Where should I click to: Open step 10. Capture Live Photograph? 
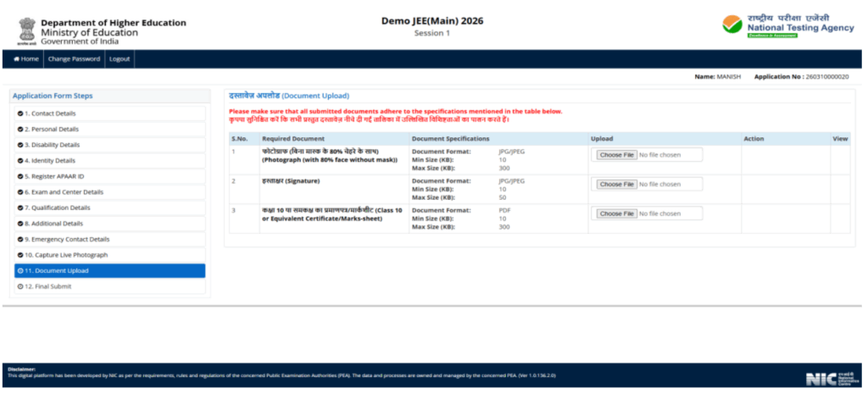point(109,255)
